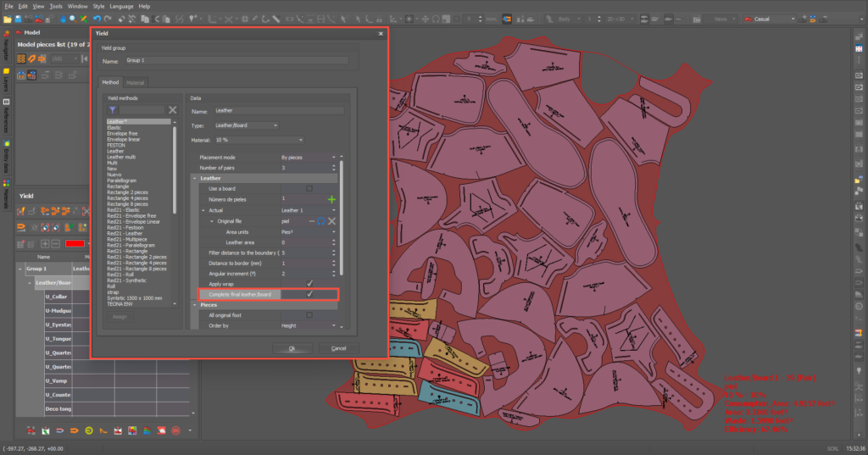The width and height of the screenshot is (868, 455).
Task: Switch to the Material tab
Action: [136, 82]
